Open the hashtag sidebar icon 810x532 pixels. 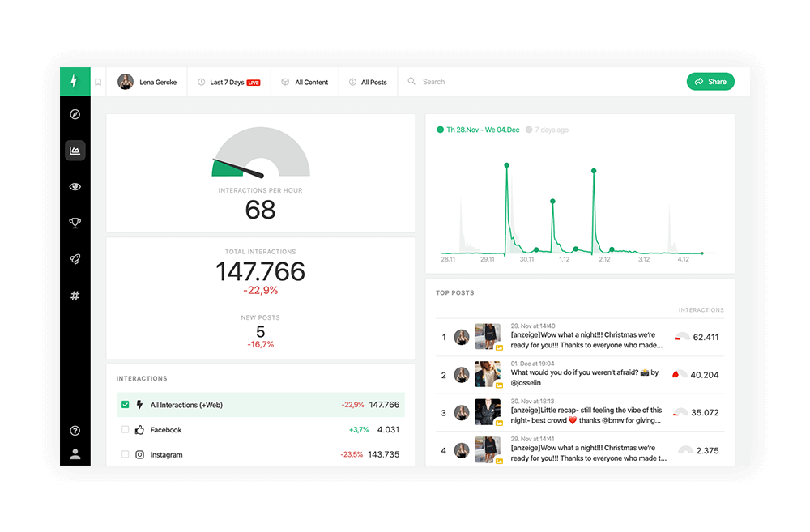tap(75, 296)
